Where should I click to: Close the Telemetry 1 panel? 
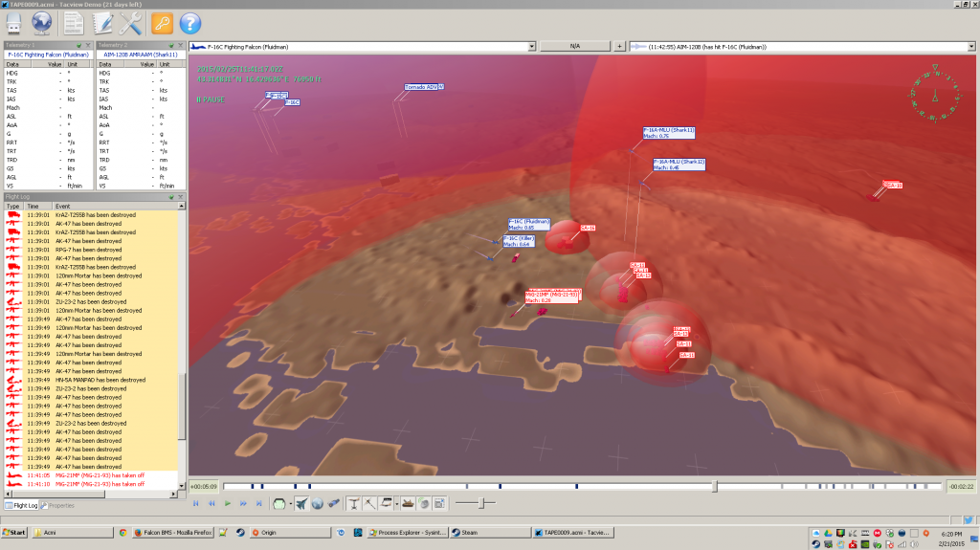click(x=88, y=45)
